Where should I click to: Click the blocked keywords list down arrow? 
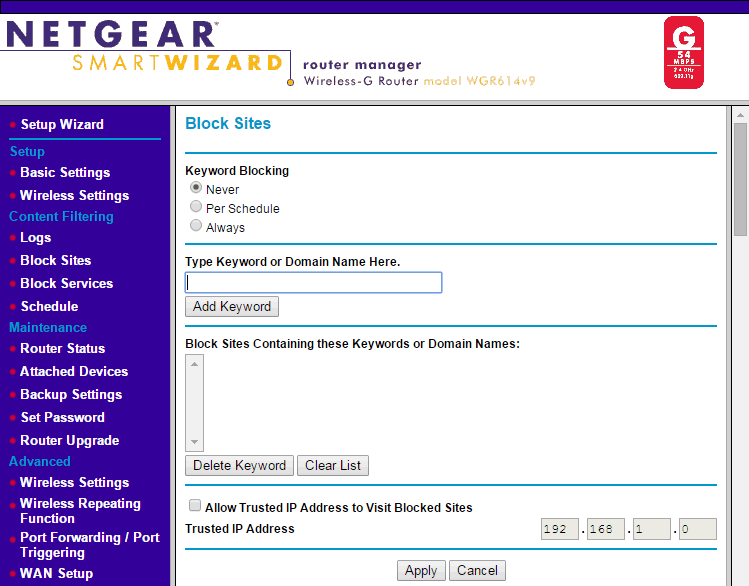point(195,442)
